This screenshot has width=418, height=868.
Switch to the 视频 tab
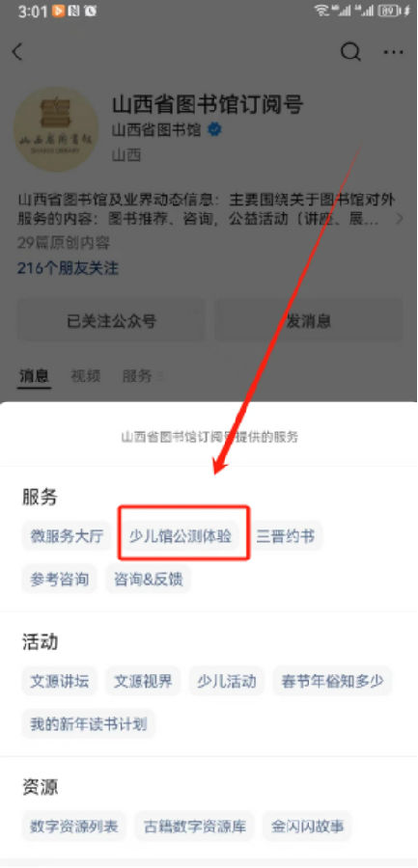(x=85, y=376)
